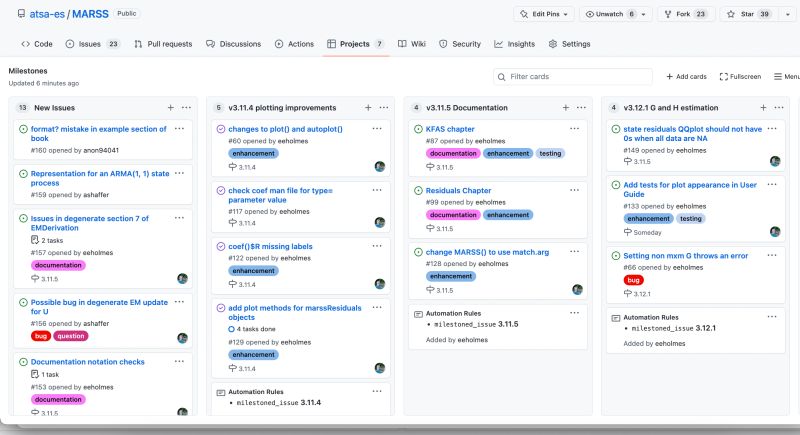This screenshot has width=800, height=435.
Task: Select the Projects tab
Action: [x=356, y=44]
